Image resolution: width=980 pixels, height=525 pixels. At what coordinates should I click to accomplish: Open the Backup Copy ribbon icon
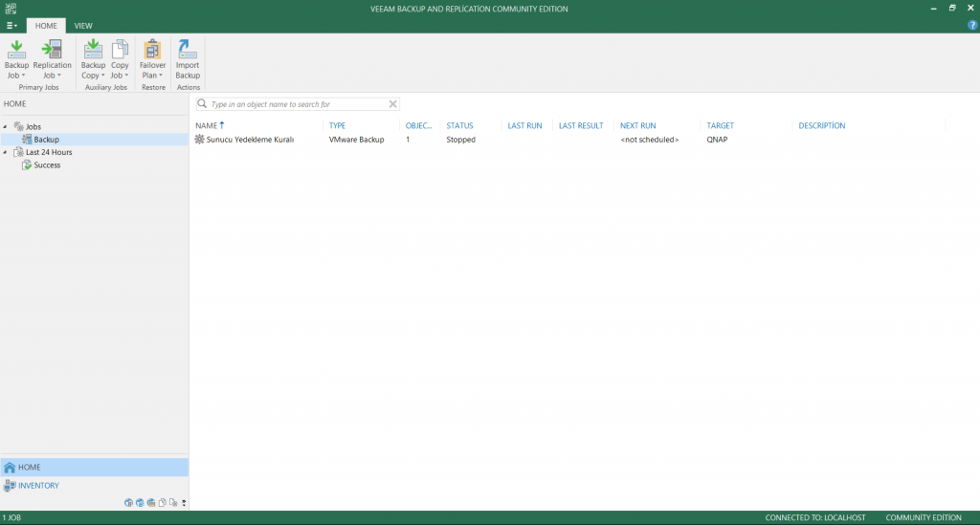click(x=93, y=52)
